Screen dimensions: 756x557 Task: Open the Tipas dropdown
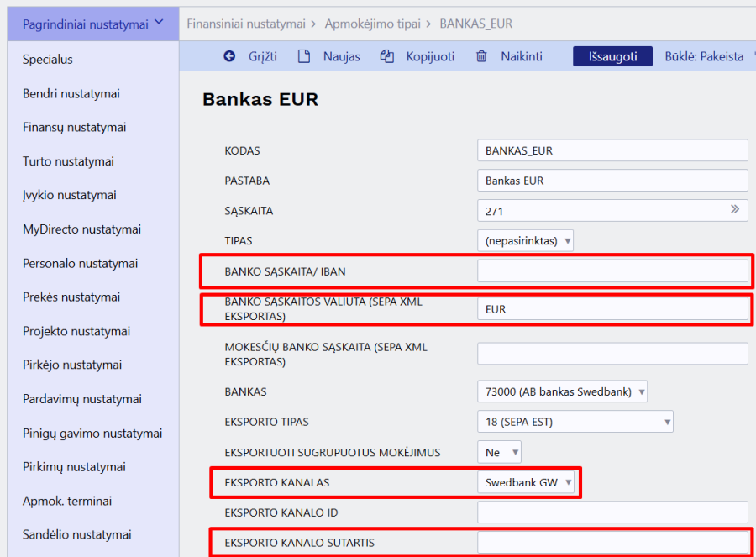tap(525, 240)
